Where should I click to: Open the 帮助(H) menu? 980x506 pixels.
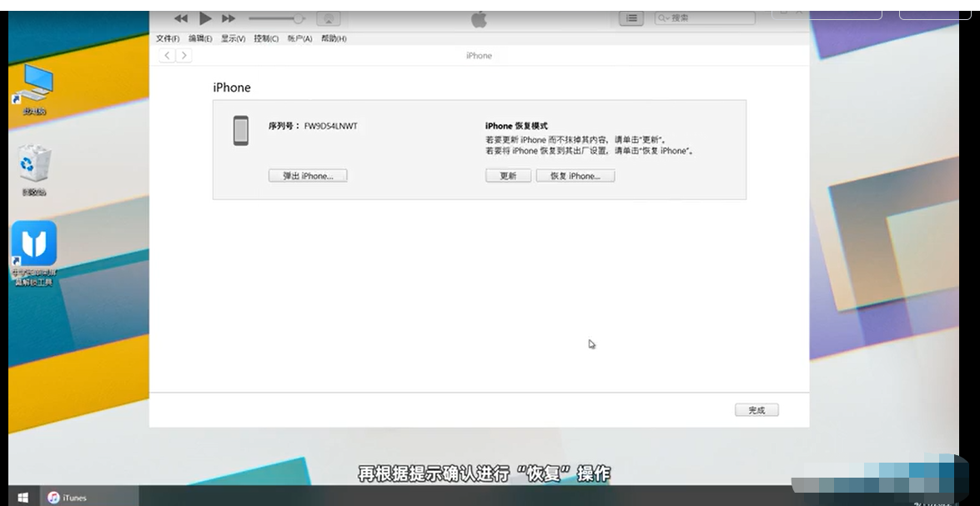point(334,38)
